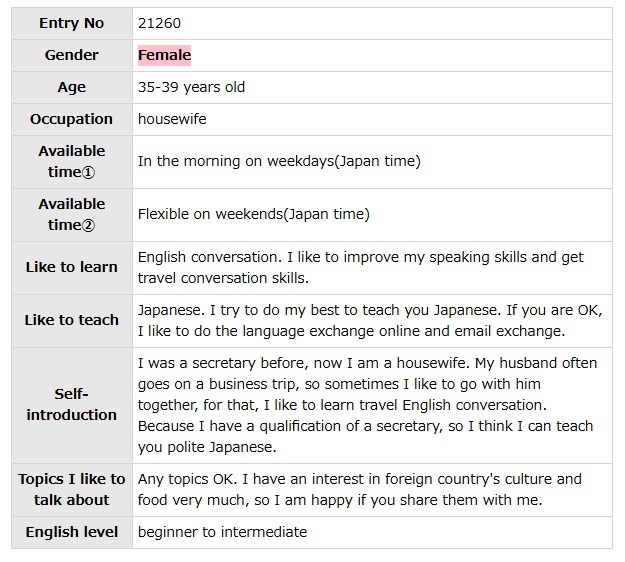The width and height of the screenshot is (625, 562).
Task: Click the Like to learn label
Action: [x=72, y=267]
